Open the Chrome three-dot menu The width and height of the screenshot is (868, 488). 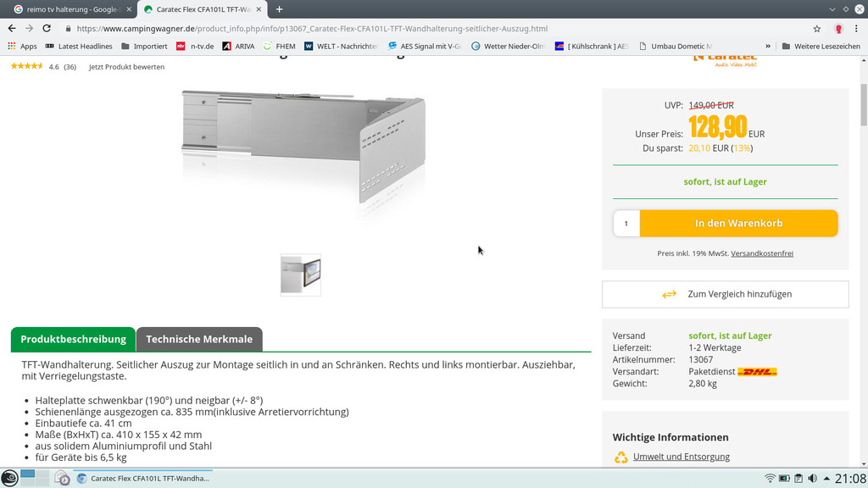856,29
